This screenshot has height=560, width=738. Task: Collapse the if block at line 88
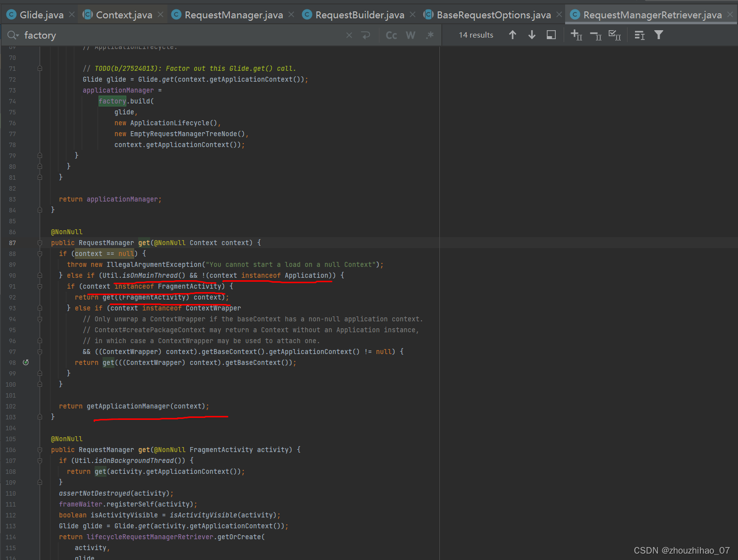(x=40, y=254)
